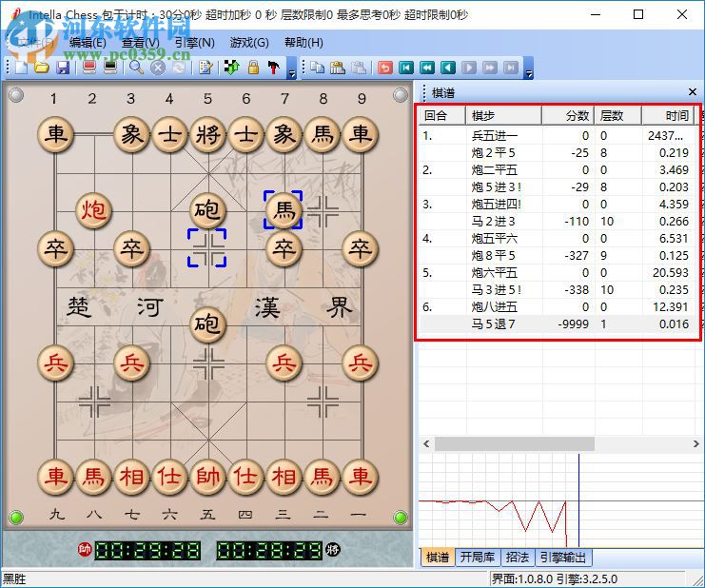Click the grayed jump-to-last-move button
The image size is (705, 588).
[511, 68]
